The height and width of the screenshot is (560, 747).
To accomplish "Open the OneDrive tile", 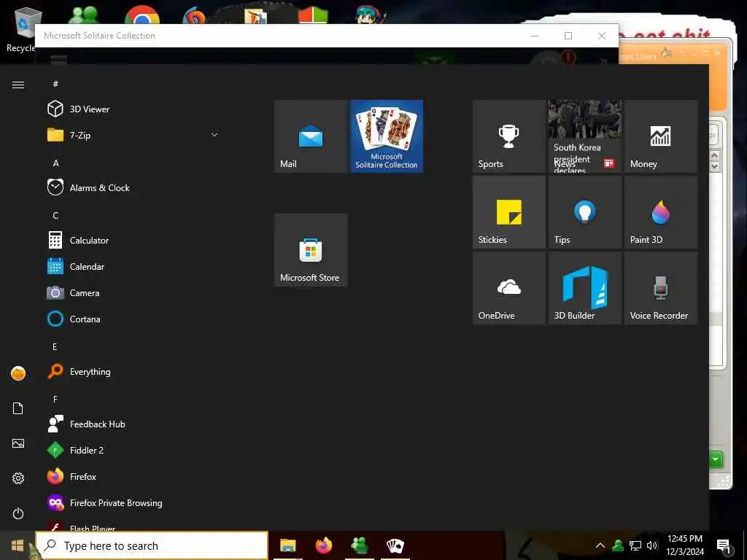I will click(x=508, y=288).
